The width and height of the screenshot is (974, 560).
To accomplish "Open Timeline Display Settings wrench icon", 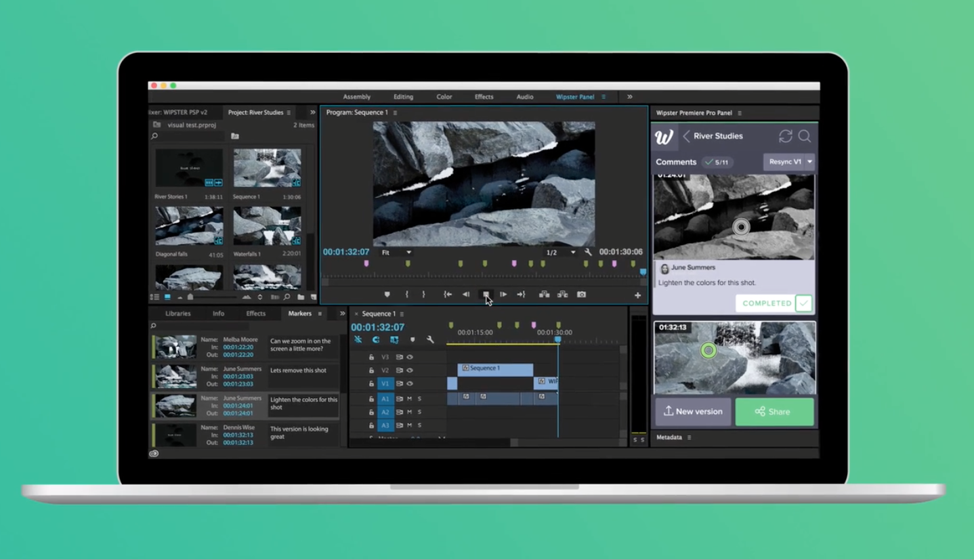I will [430, 339].
